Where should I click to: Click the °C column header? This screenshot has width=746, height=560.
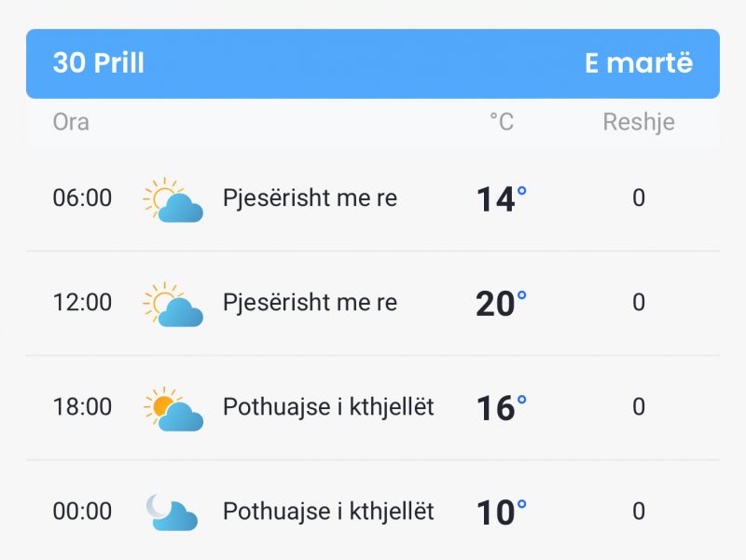[x=502, y=122]
